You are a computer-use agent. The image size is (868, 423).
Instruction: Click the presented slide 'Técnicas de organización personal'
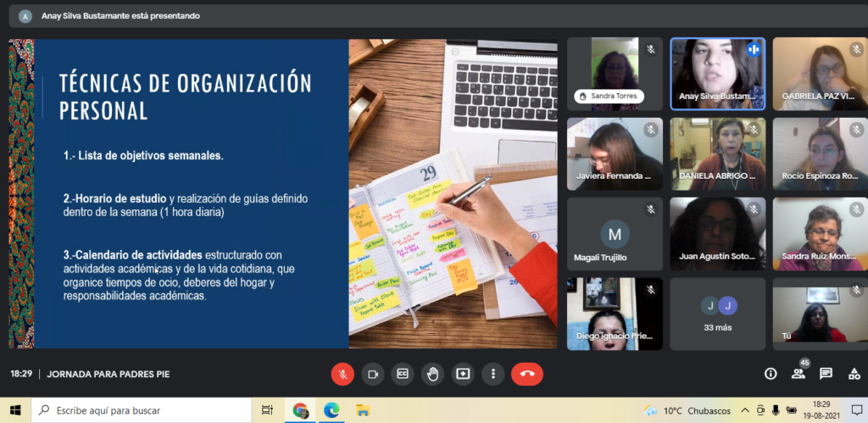[x=283, y=193]
